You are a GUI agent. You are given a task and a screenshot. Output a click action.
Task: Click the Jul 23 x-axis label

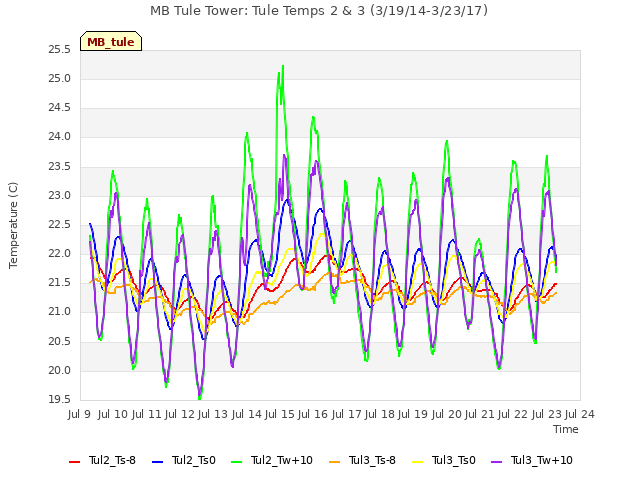[x=546, y=414]
